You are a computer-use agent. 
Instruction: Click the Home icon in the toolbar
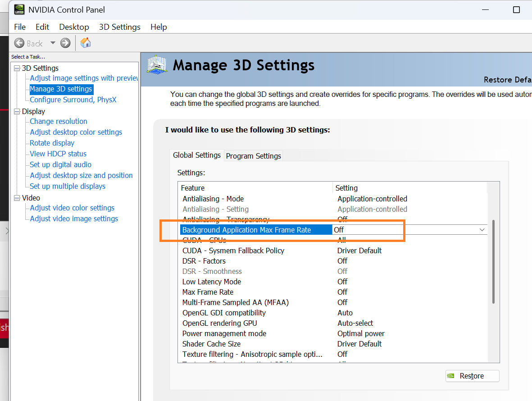point(86,43)
